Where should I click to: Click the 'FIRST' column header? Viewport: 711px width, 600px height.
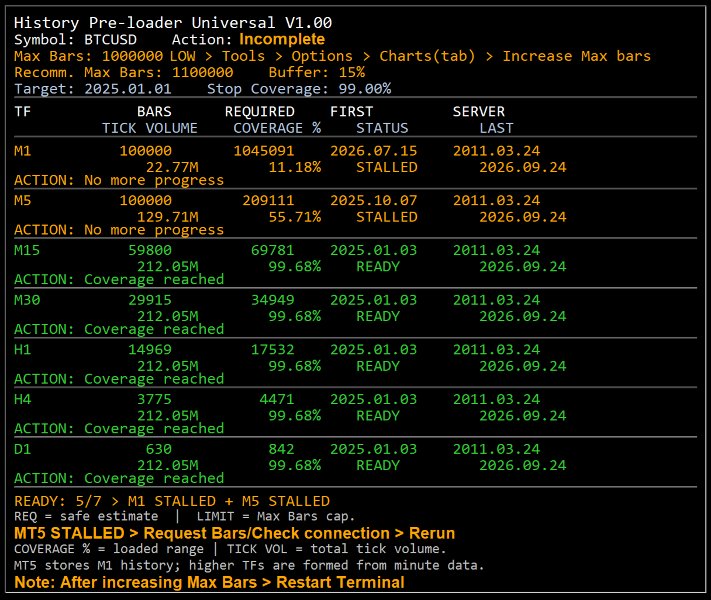point(352,112)
